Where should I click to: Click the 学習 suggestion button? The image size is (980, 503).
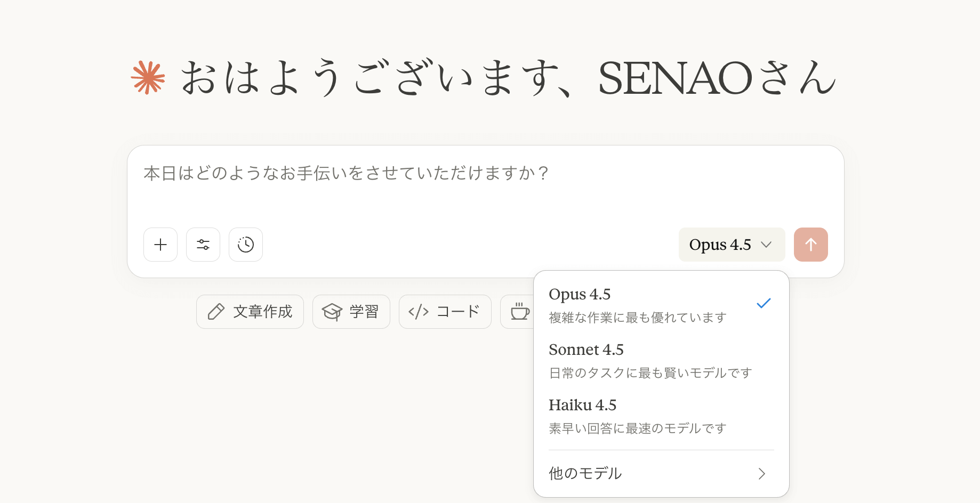tap(351, 312)
